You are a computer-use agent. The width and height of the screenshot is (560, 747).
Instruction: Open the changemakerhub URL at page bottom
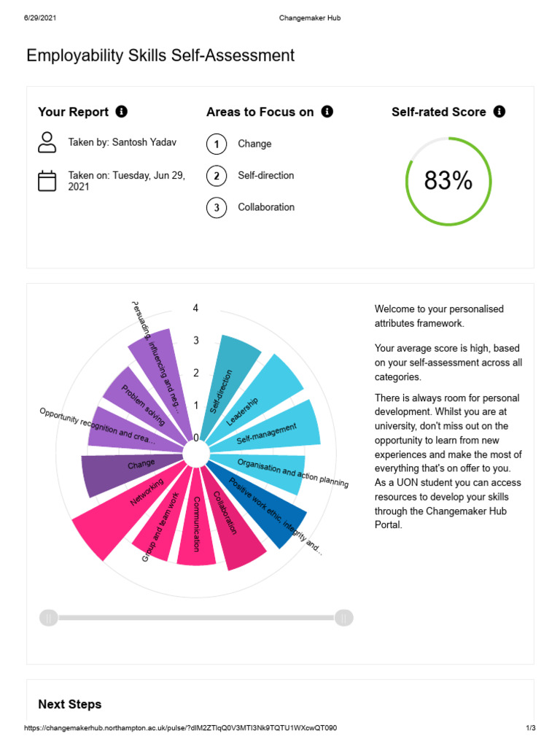181,728
